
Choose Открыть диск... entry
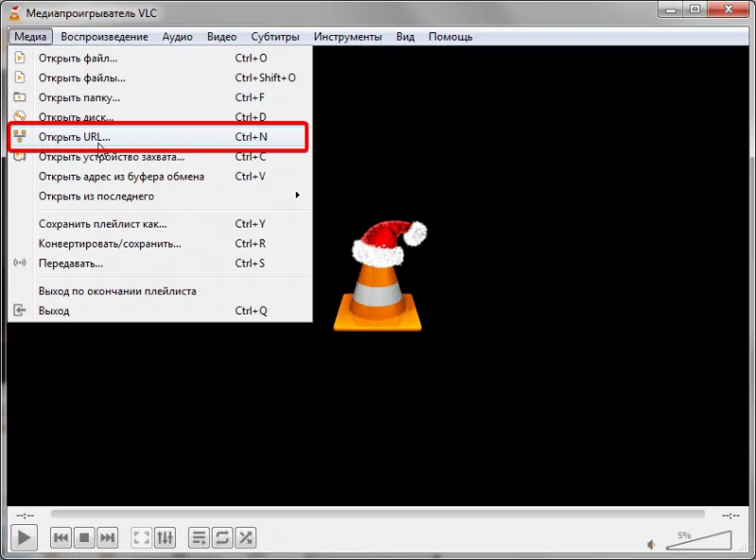click(x=160, y=117)
